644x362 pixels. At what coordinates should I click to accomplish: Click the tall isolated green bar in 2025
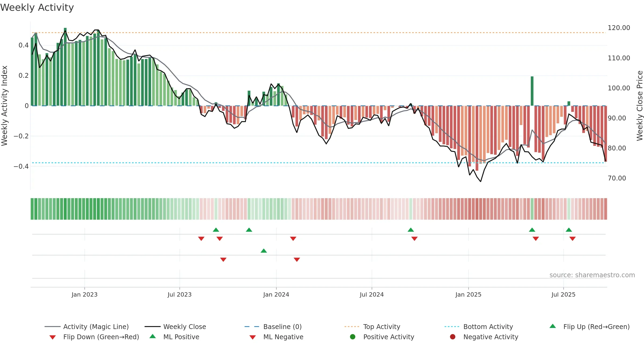click(532, 91)
